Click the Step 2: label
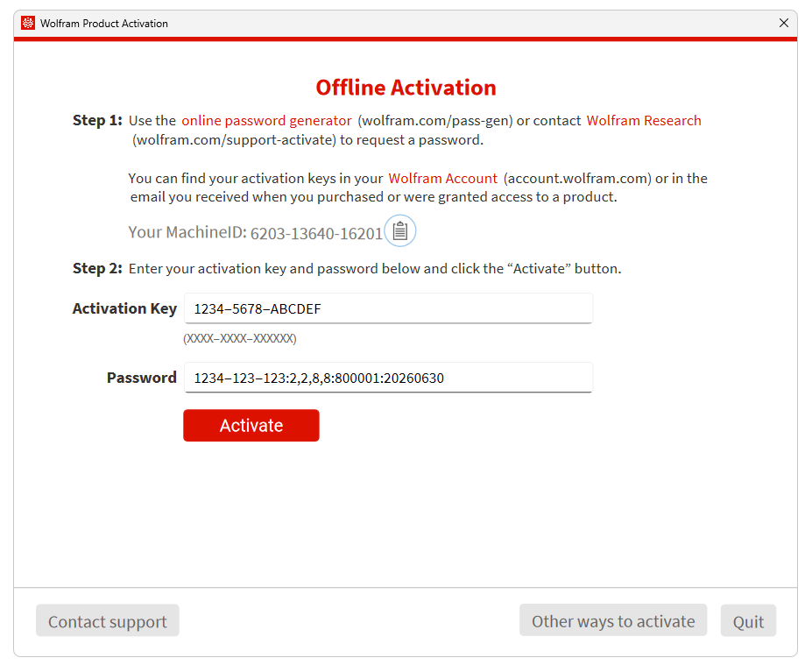812x672 pixels. (97, 269)
